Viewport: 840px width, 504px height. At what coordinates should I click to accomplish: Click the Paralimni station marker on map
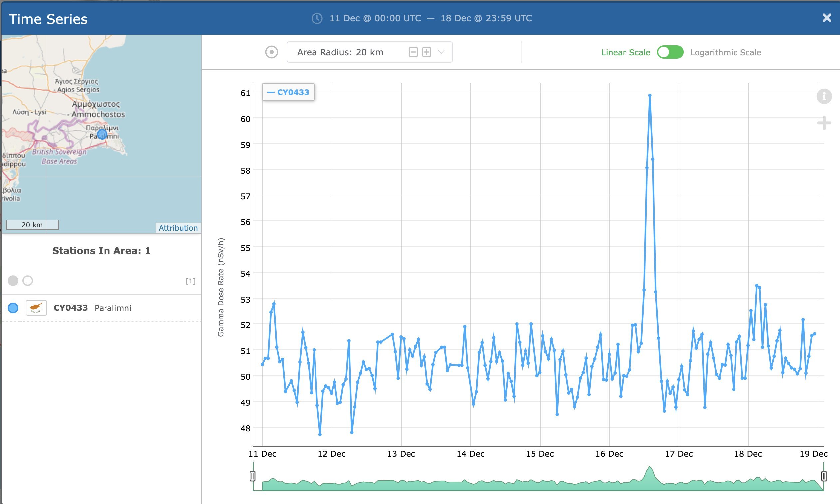click(x=102, y=135)
